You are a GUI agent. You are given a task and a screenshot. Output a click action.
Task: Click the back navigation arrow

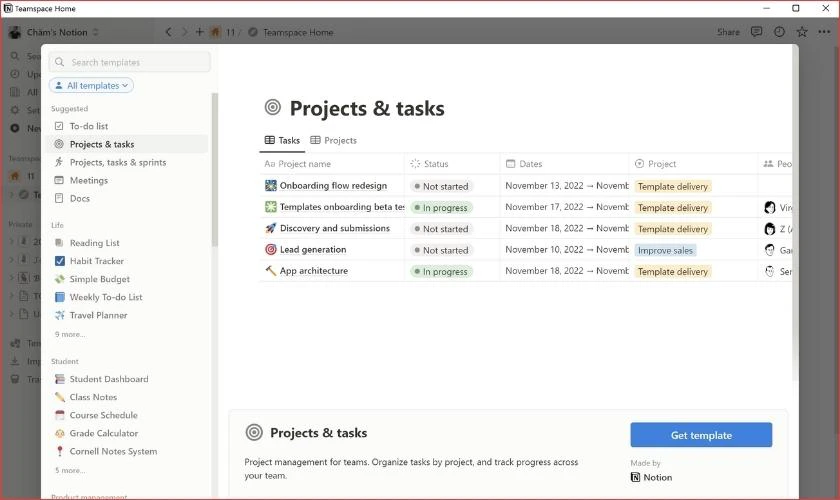(169, 32)
